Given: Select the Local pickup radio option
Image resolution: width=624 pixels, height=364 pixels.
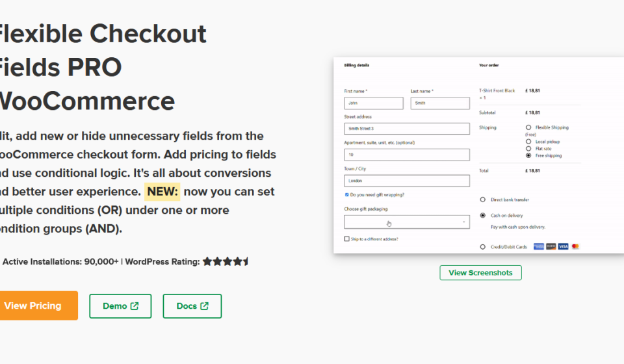Looking at the screenshot, I should (528, 141).
